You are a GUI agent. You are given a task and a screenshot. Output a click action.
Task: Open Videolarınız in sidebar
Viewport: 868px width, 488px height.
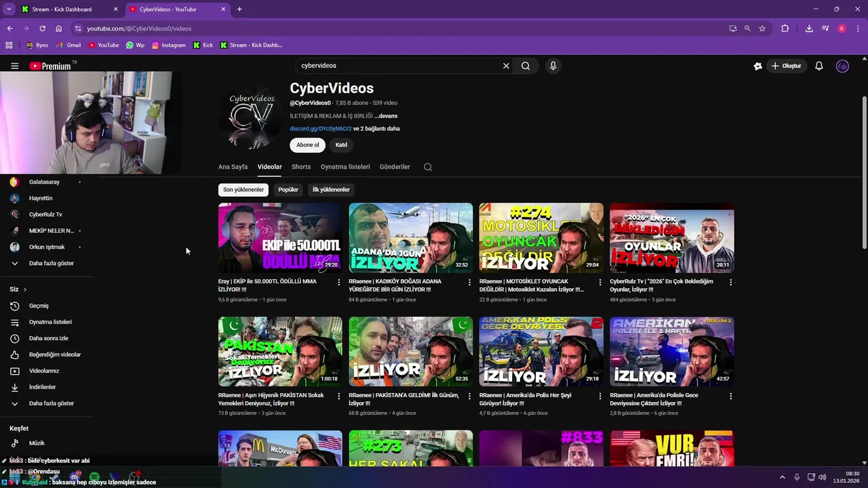[45, 371]
